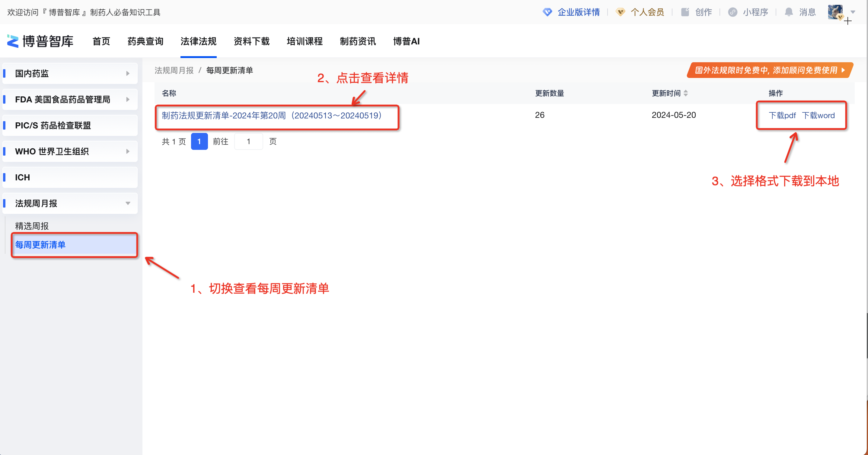Select ICH sidebar item

[x=70, y=177]
